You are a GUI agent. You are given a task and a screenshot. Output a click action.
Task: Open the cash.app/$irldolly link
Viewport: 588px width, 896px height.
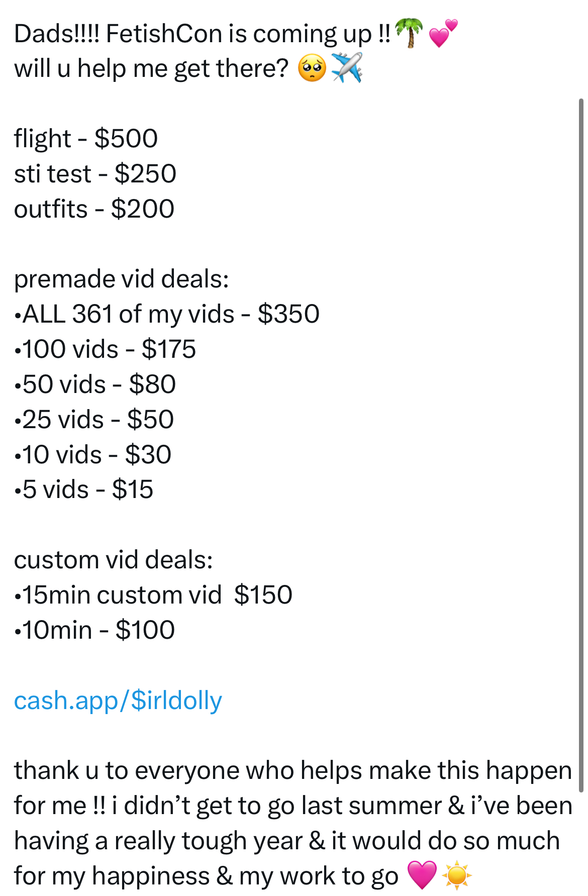point(118,701)
